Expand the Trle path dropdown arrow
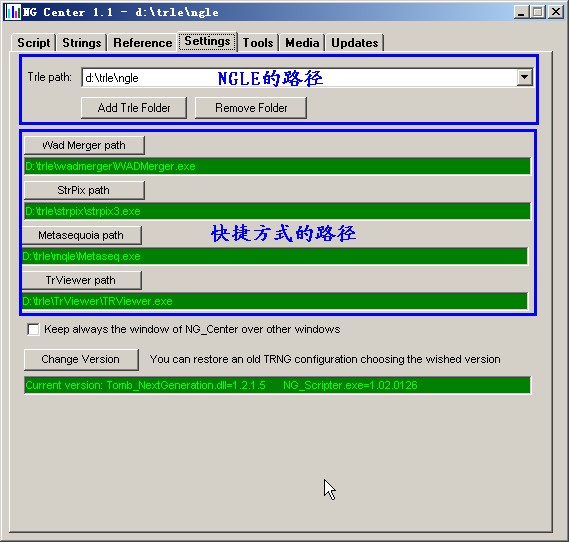This screenshot has height=542, width=569. 524,77
